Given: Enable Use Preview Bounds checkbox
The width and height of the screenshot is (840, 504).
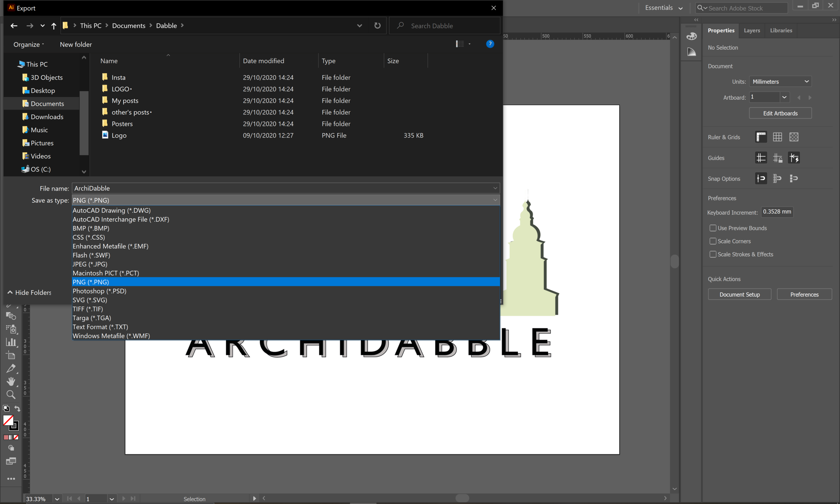Looking at the screenshot, I should [713, 228].
